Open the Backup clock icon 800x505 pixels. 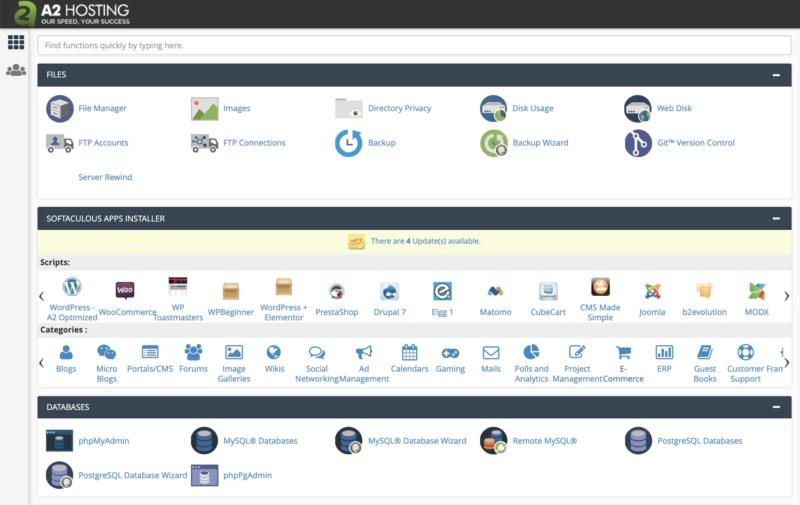349,143
